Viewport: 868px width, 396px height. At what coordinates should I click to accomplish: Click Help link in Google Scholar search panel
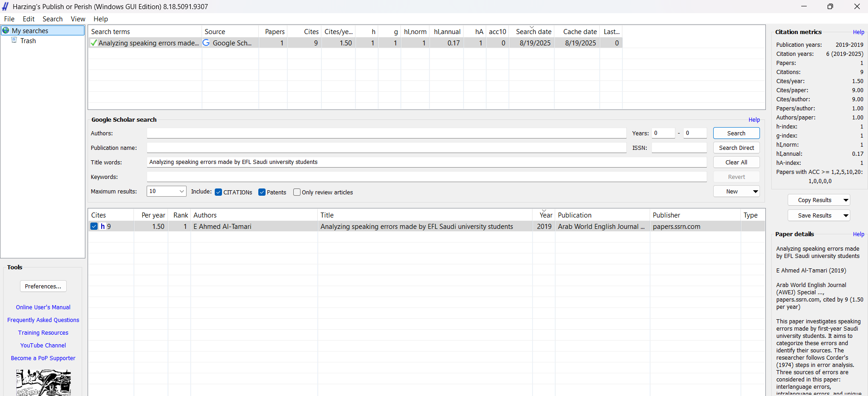click(754, 120)
